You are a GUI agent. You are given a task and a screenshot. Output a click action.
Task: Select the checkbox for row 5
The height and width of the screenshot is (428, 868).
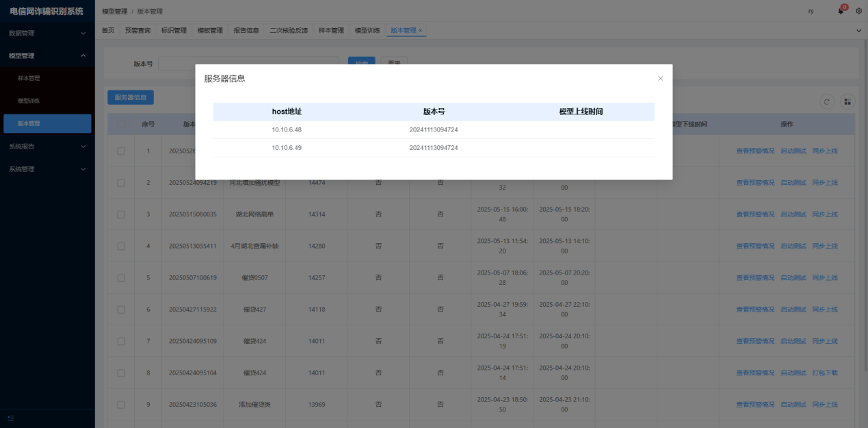[121, 278]
